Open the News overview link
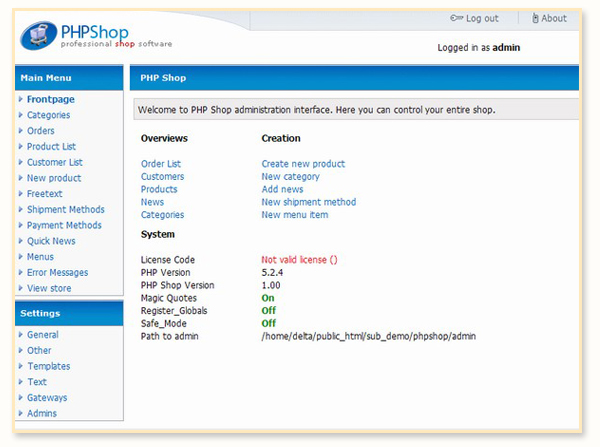 coord(152,202)
